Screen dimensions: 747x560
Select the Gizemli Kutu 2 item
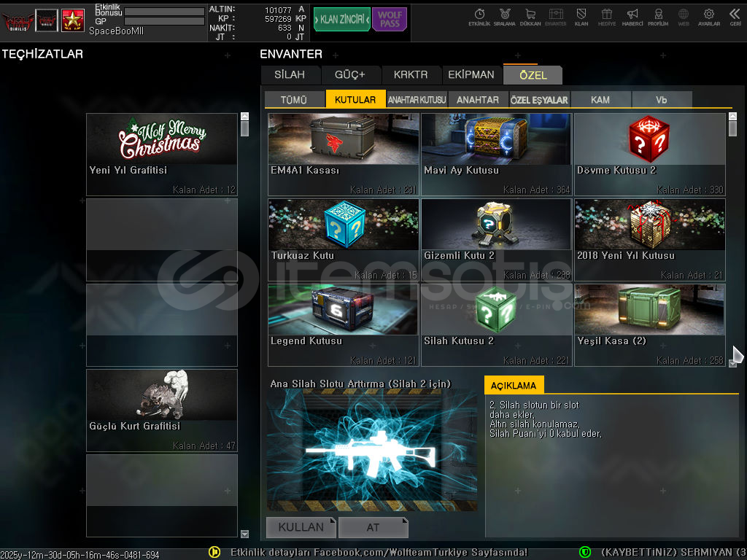coord(496,239)
